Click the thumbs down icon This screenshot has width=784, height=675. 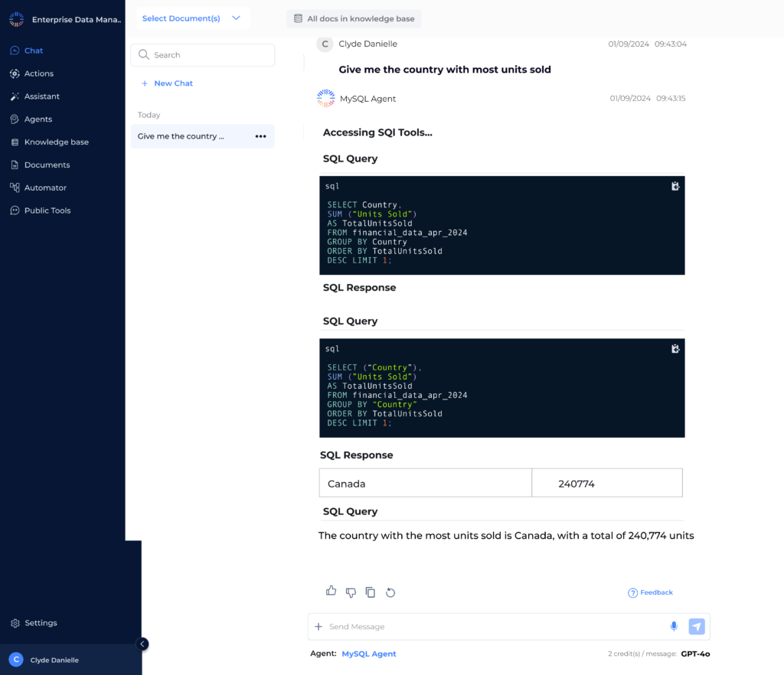coord(351,592)
